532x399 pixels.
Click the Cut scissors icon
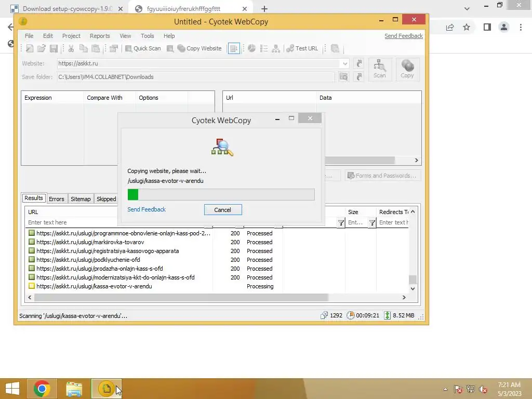(x=71, y=48)
